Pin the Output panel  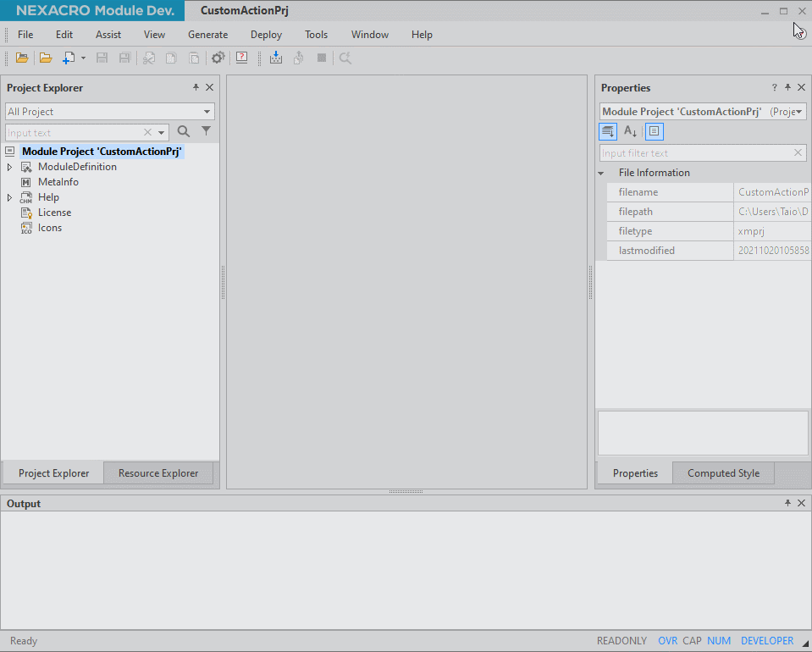point(787,503)
